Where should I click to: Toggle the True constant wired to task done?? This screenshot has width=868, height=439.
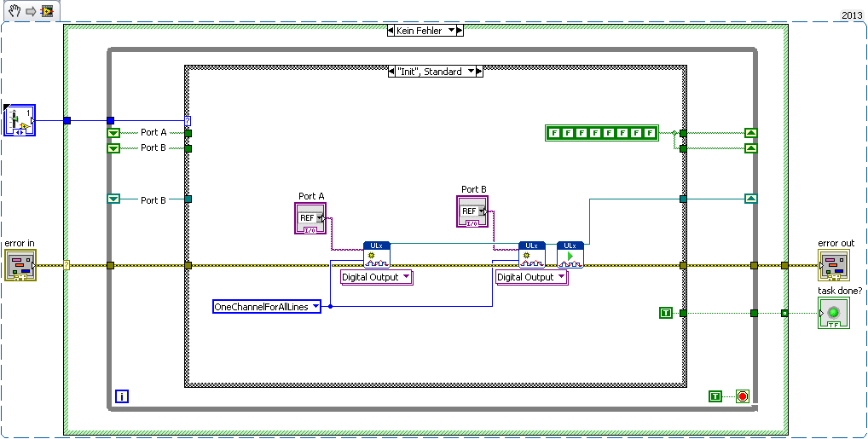[x=665, y=313]
